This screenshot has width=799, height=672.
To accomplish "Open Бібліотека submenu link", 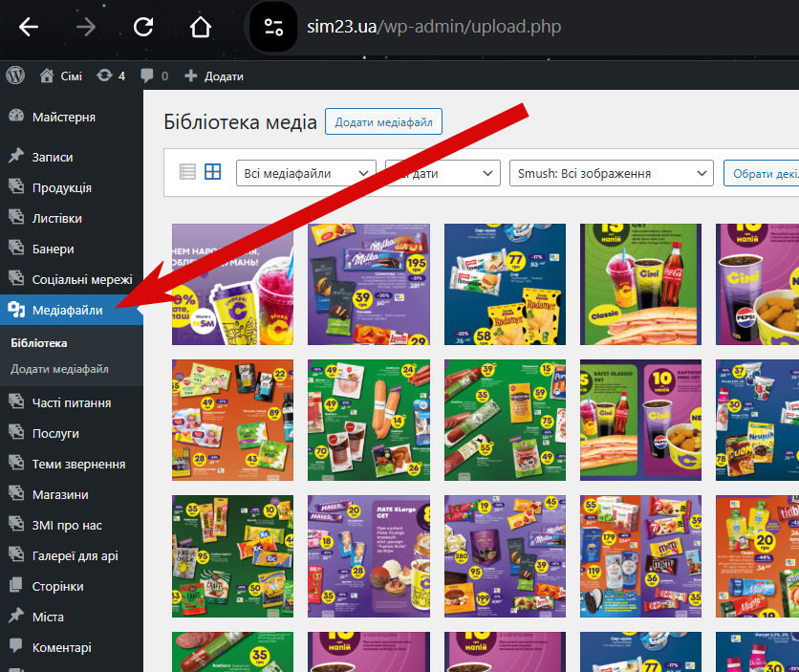I will click(x=39, y=343).
